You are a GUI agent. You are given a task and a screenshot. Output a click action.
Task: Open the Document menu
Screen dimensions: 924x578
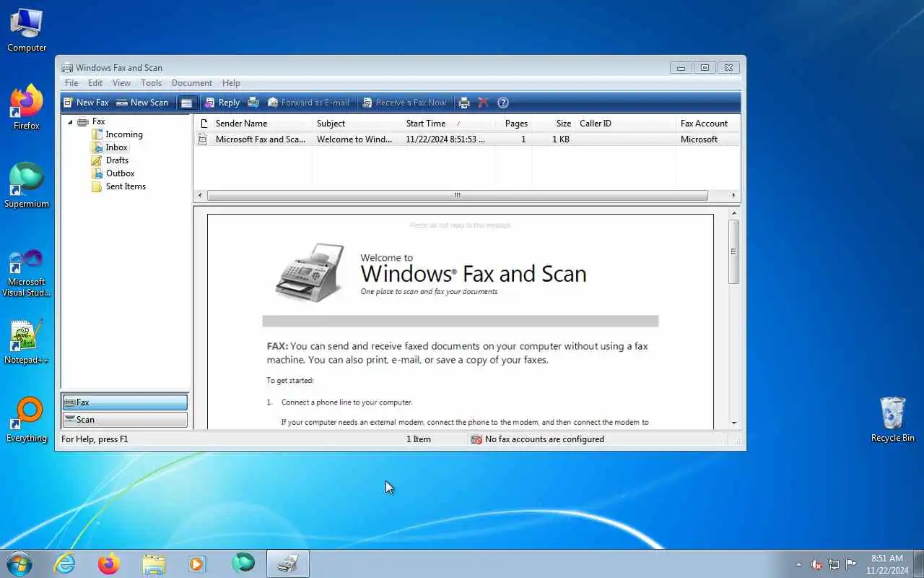point(192,83)
